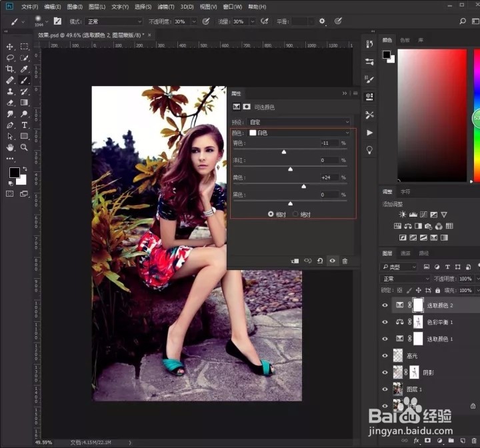Open the 滤镜(T) menu

166,7
